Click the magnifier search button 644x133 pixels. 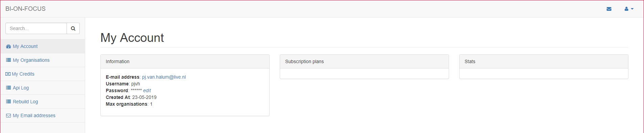click(73, 28)
